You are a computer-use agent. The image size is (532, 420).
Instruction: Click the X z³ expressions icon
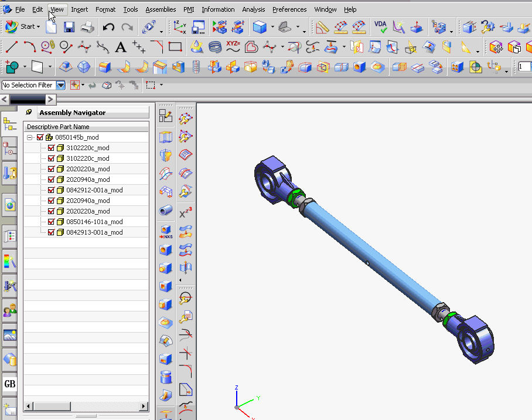coord(186,213)
